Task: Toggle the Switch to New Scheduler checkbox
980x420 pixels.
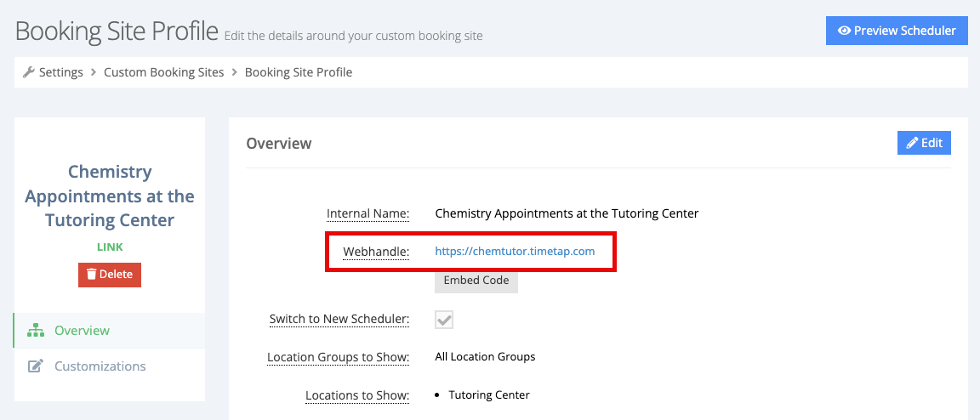Action: pos(444,320)
